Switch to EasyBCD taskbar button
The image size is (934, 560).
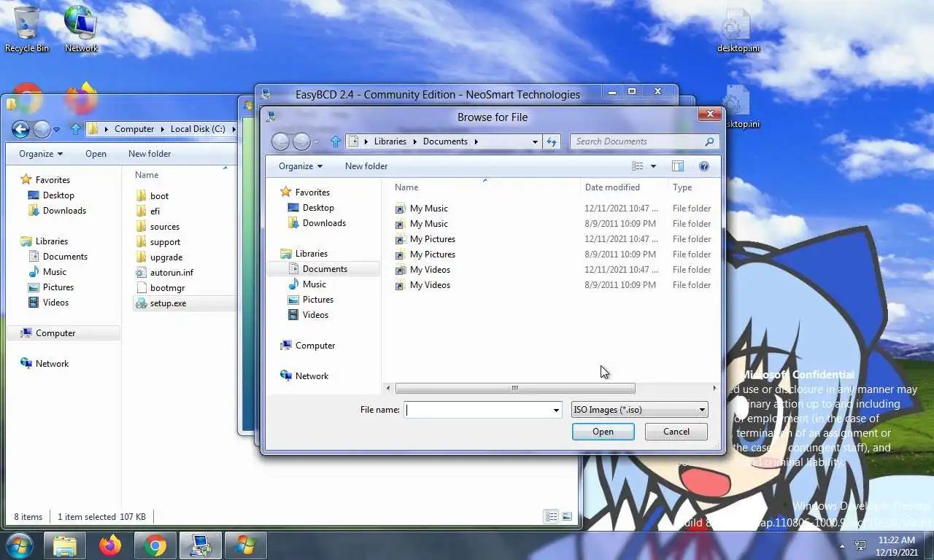(x=201, y=545)
